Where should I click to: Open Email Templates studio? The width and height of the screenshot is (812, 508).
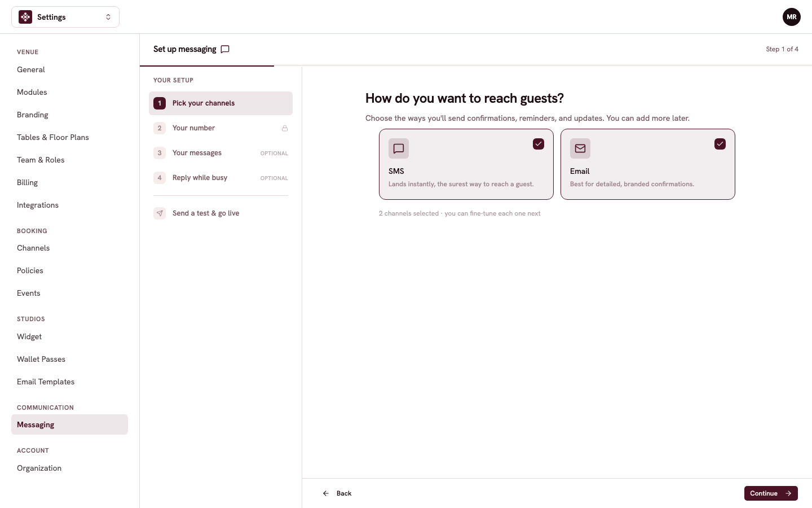pyautogui.click(x=69, y=382)
